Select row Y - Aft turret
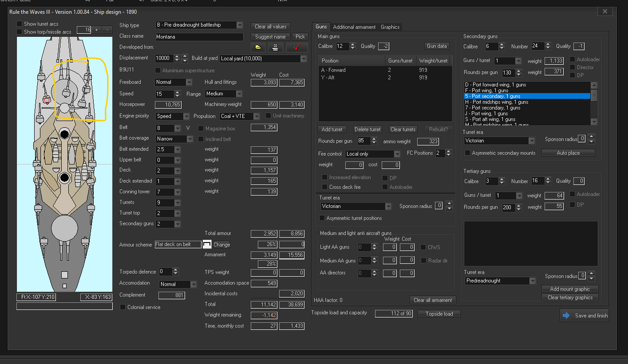 pyautogui.click(x=385, y=78)
